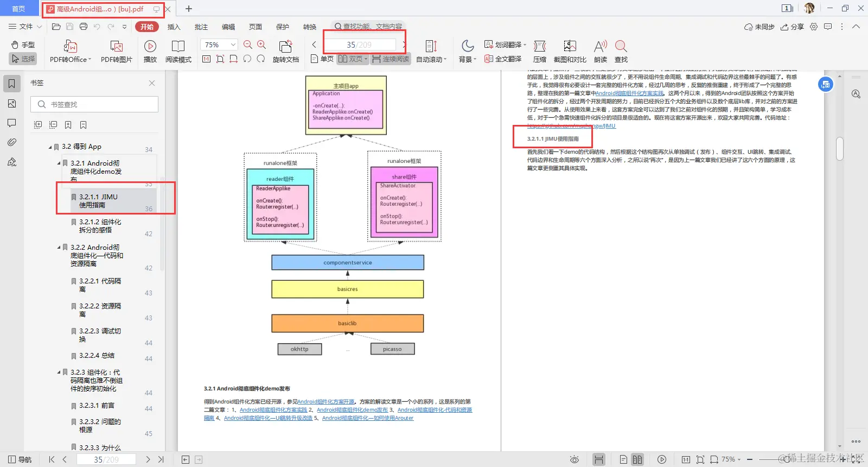Image resolution: width=868 pixels, height=467 pixels.
Task: Toggle the 双页 double page view
Action: [353, 59]
